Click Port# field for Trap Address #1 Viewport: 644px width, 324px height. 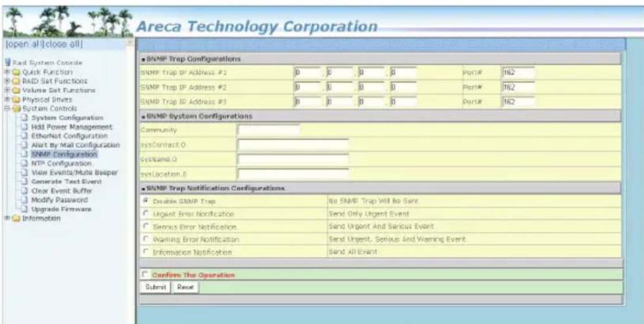518,73
